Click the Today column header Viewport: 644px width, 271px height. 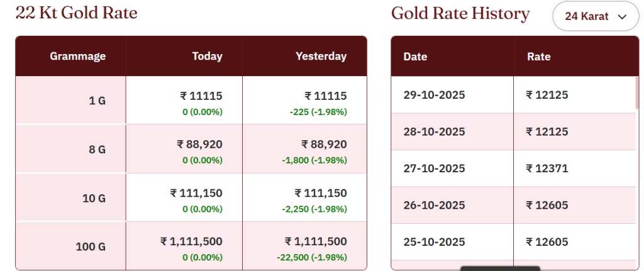click(x=207, y=57)
